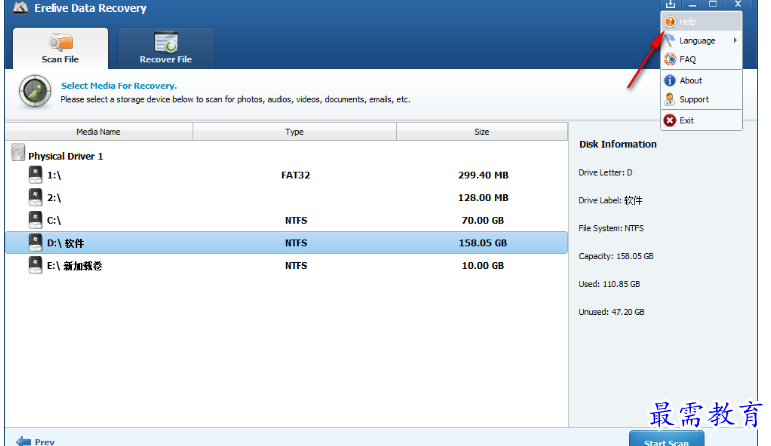Click the FAQ lifebuoy icon

tap(670, 59)
